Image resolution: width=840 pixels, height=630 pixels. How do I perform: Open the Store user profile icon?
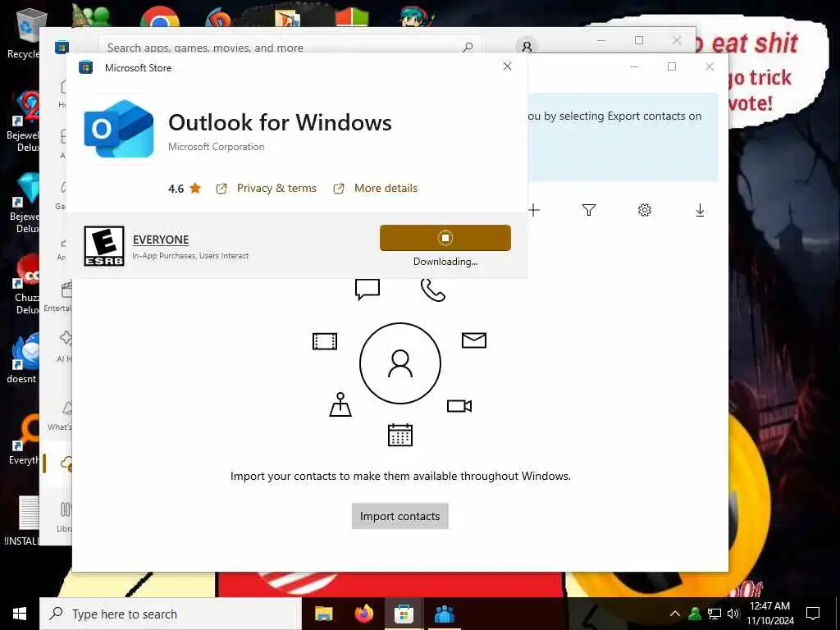point(527,47)
